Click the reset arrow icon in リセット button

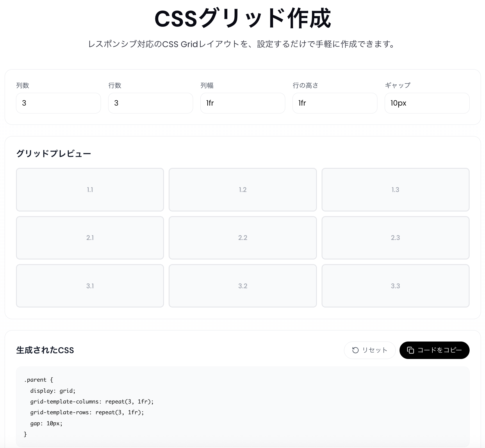tap(355, 350)
